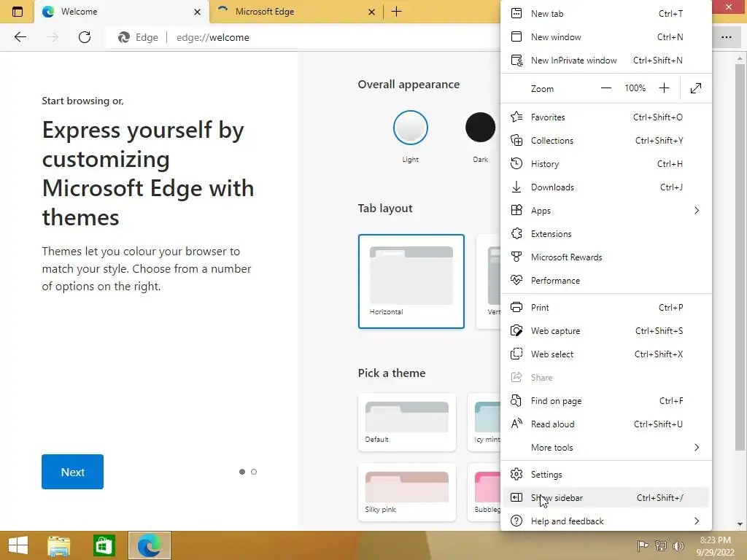Viewport: 747px width, 560px height.
Task: Decrease zoom with minus button
Action: click(606, 88)
